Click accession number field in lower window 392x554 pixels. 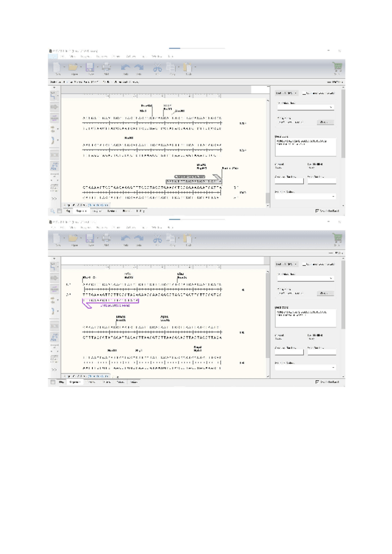289,352
